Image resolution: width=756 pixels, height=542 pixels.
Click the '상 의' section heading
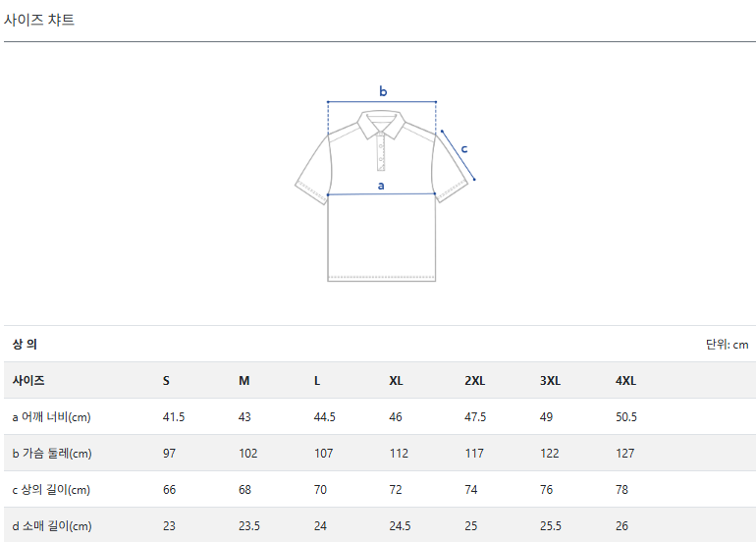point(25,344)
